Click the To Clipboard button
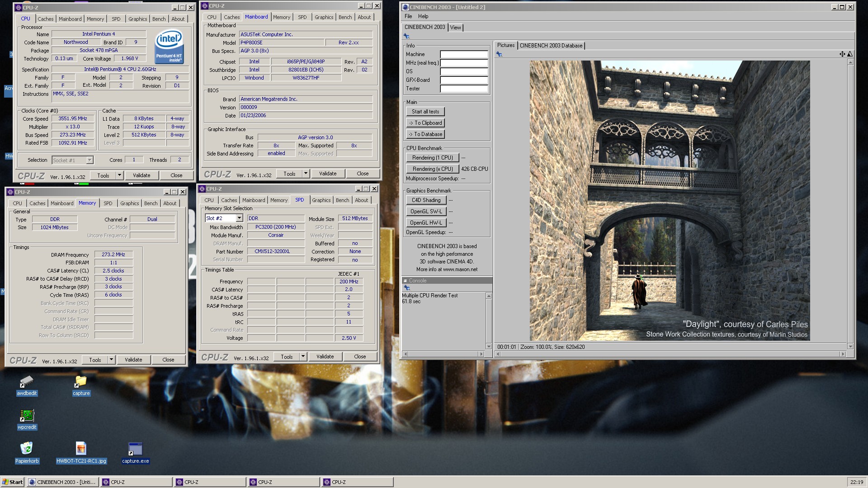The height and width of the screenshot is (488, 868). point(425,123)
